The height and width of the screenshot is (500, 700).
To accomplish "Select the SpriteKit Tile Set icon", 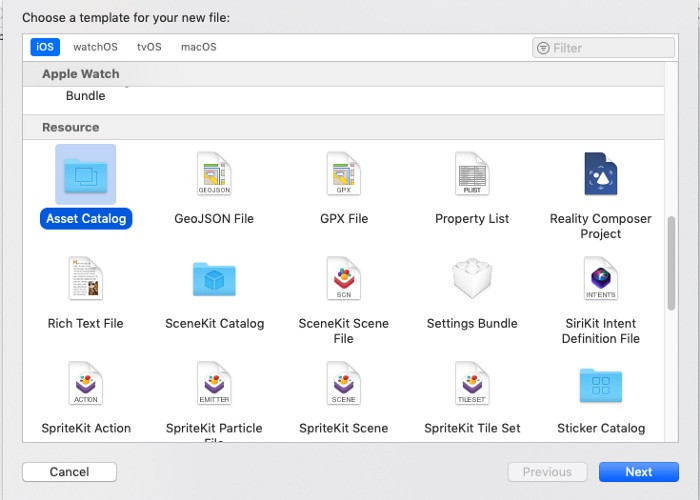I will [x=472, y=383].
